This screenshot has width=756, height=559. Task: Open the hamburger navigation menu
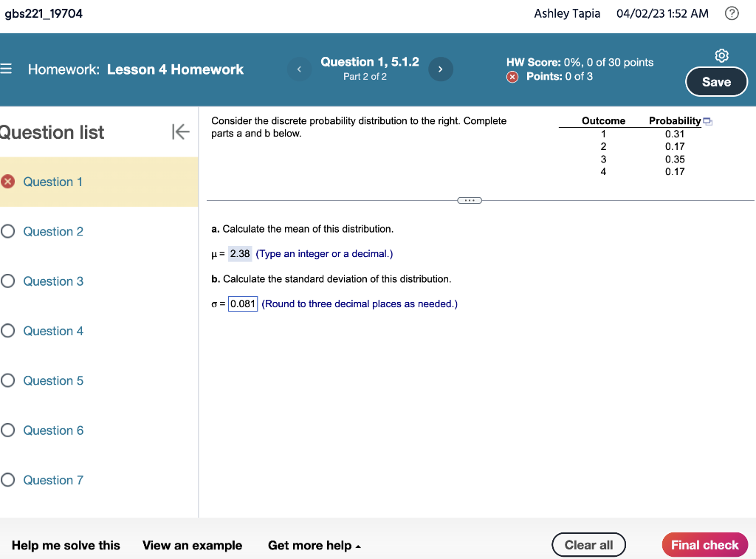(8, 69)
